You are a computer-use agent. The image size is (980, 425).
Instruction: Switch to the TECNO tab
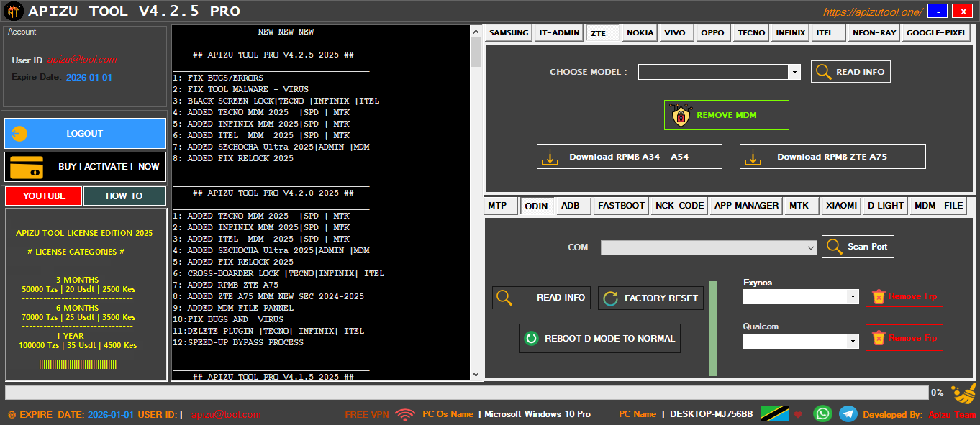pyautogui.click(x=751, y=32)
